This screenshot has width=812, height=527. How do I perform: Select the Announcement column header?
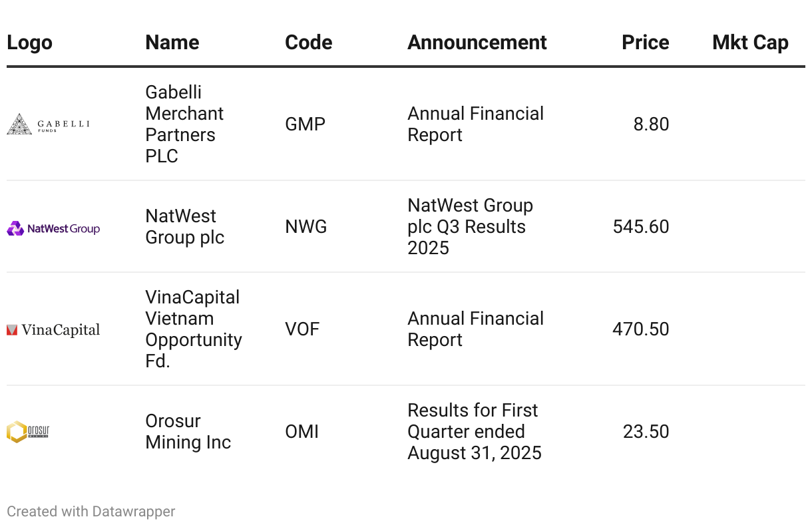pyautogui.click(x=477, y=43)
